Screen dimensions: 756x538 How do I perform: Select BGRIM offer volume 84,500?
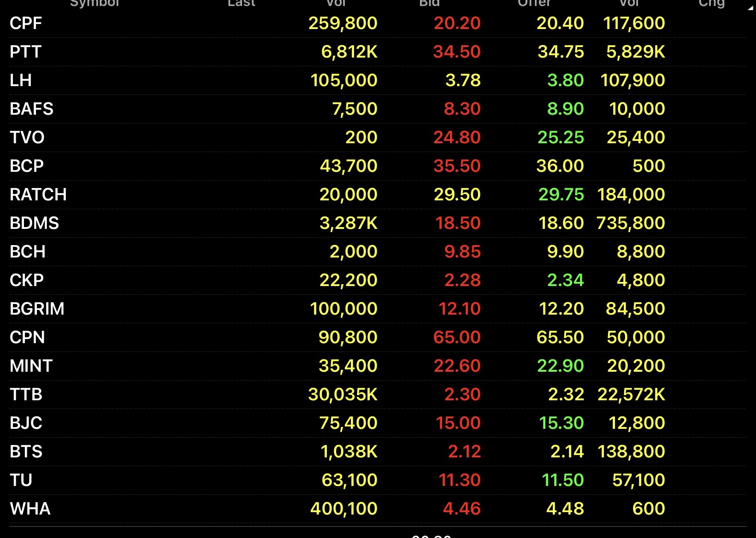click(x=635, y=309)
